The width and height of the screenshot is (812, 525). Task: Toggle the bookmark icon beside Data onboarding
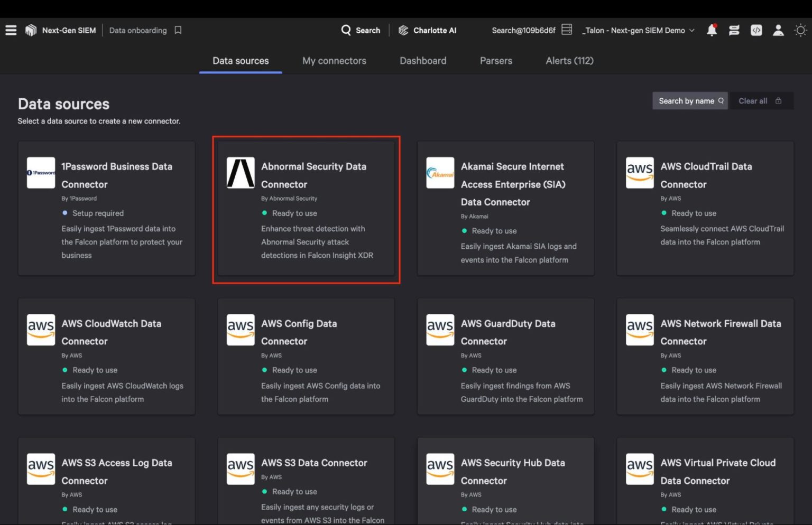click(178, 30)
